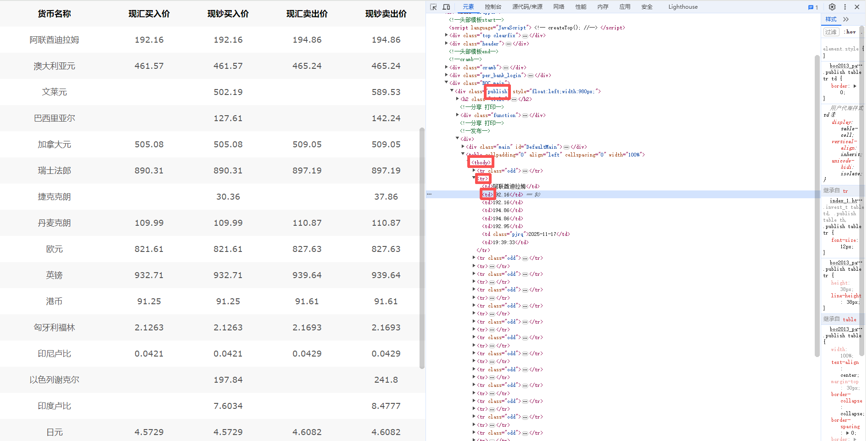This screenshot has width=868, height=441.
Task: Switch to the 控制台 tab
Action: 493,7
